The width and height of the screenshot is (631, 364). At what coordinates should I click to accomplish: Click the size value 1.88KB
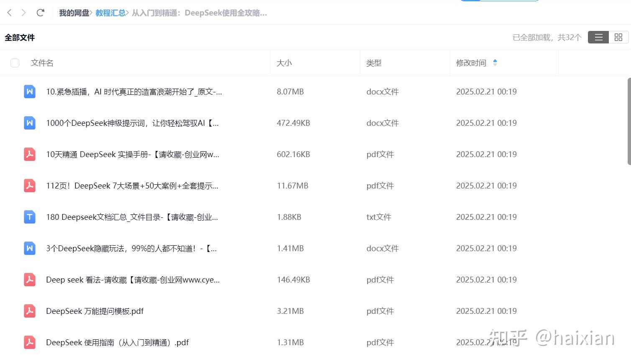289,217
